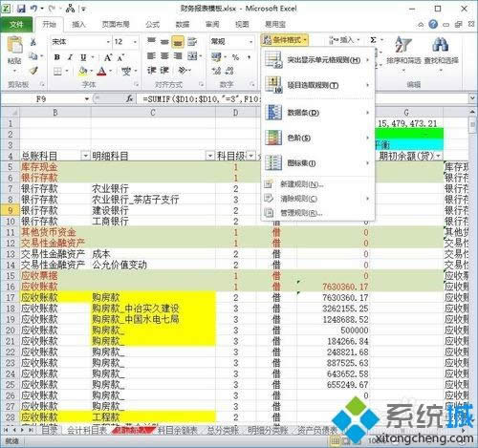This screenshot has width=478, height=448.
Task: Click Manage Rules (R) menu entry
Action: point(317,213)
